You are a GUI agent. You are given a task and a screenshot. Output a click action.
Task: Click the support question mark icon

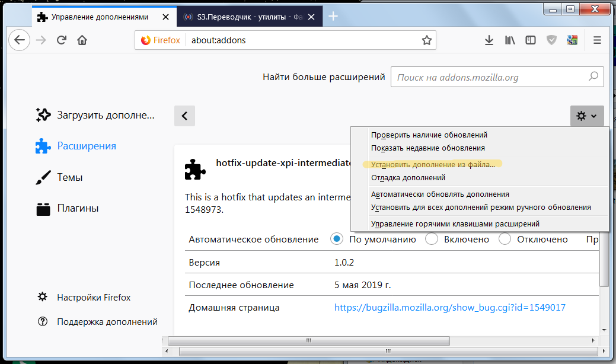[x=43, y=321]
